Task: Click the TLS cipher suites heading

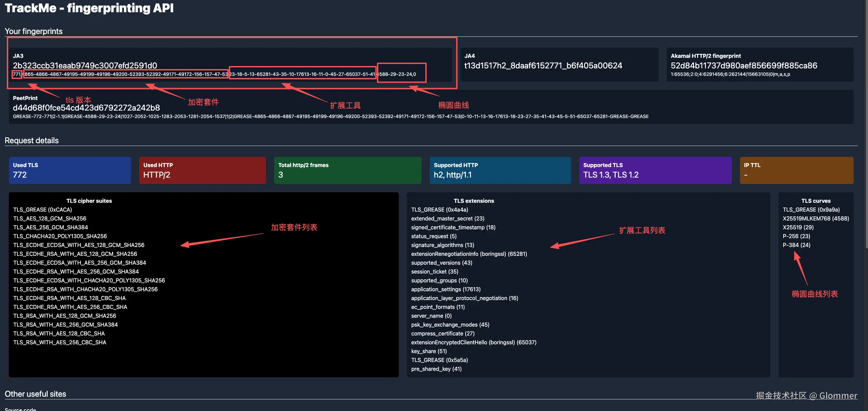Action: point(89,201)
